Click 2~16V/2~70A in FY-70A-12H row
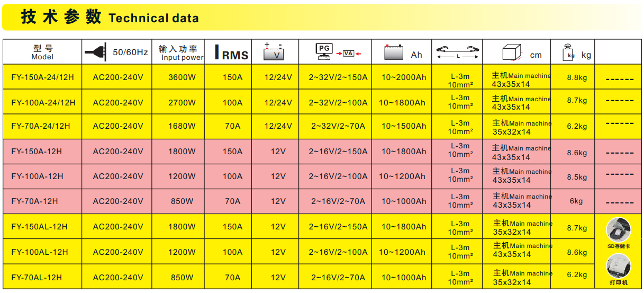The width and height of the screenshot is (644, 293). pyautogui.click(x=338, y=201)
